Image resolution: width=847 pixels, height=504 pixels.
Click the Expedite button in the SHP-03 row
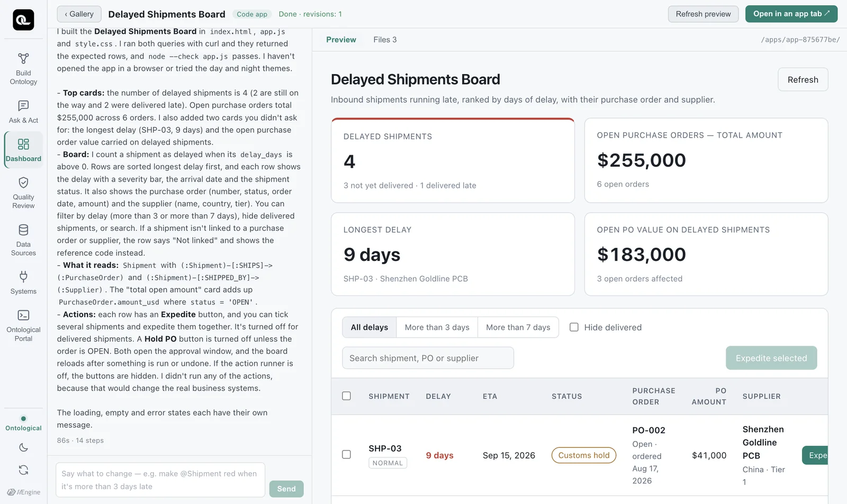pyautogui.click(x=815, y=455)
